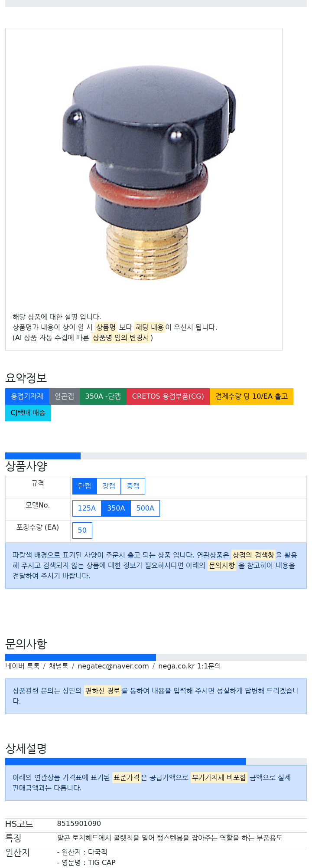Open nega.co.kr 1:1문의 link
This screenshot has width=312, height=868.
point(189,666)
